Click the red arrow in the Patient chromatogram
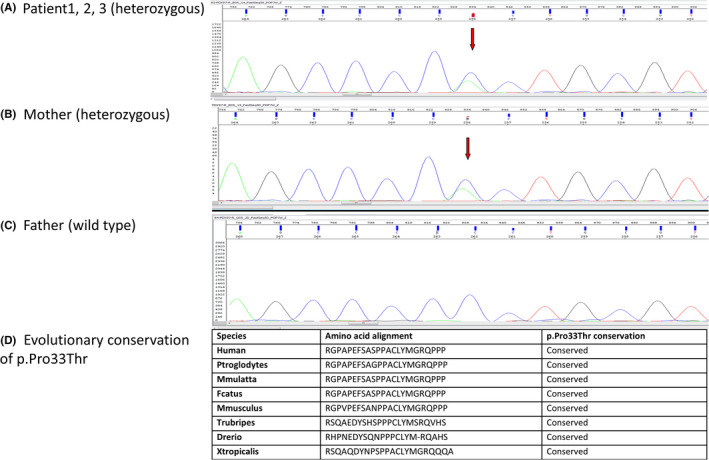The width and height of the screenshot is (709, 460). coord(471,39)
